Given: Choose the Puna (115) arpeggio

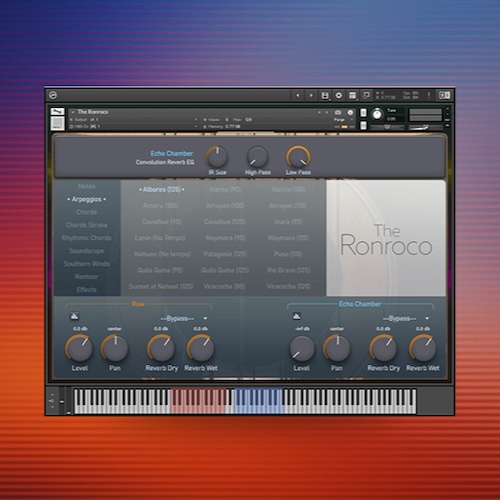Looking at the screenshot, I should click(288, 254).
